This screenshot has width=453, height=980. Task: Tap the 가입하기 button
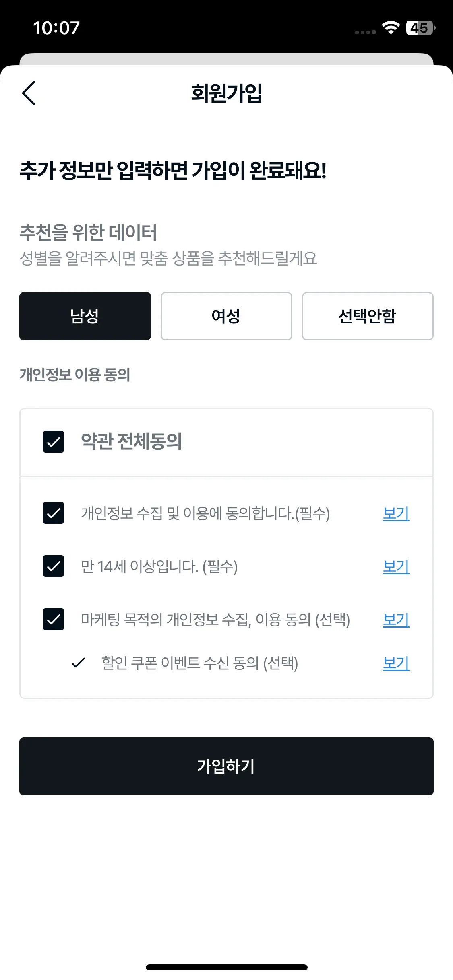(226, 766)
